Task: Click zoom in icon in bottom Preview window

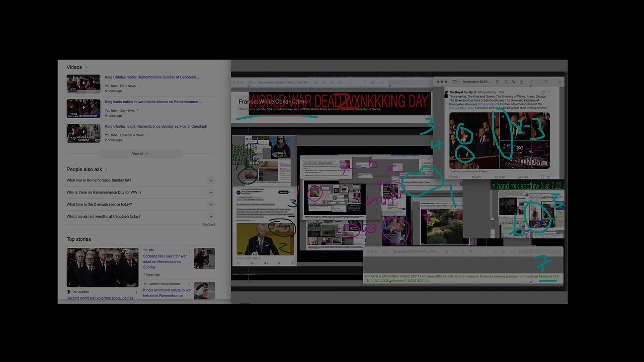Action: coord(462,251)
